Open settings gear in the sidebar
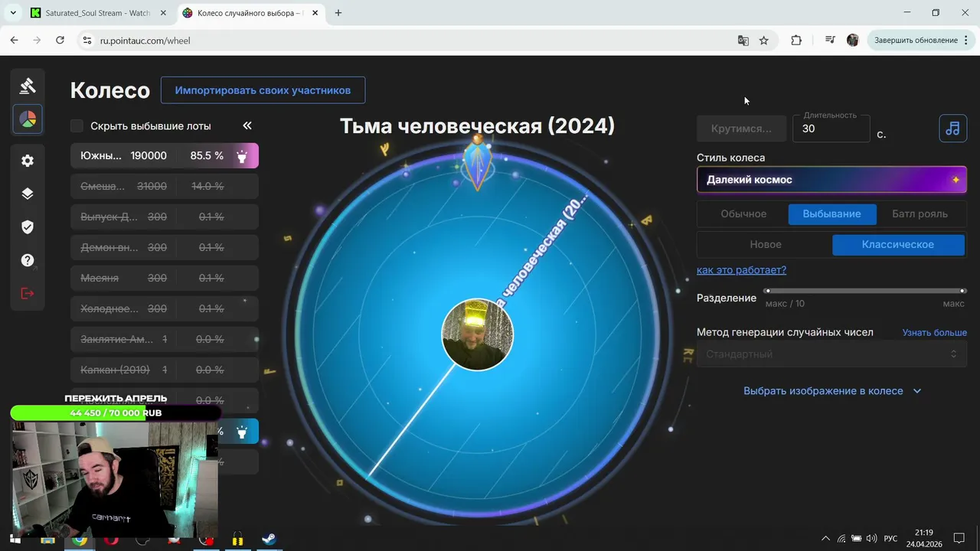This screenshot has width=980, height=551. 28,161
